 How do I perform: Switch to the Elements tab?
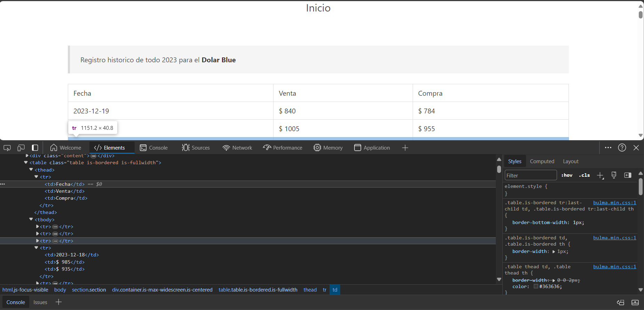coord(110,148)
